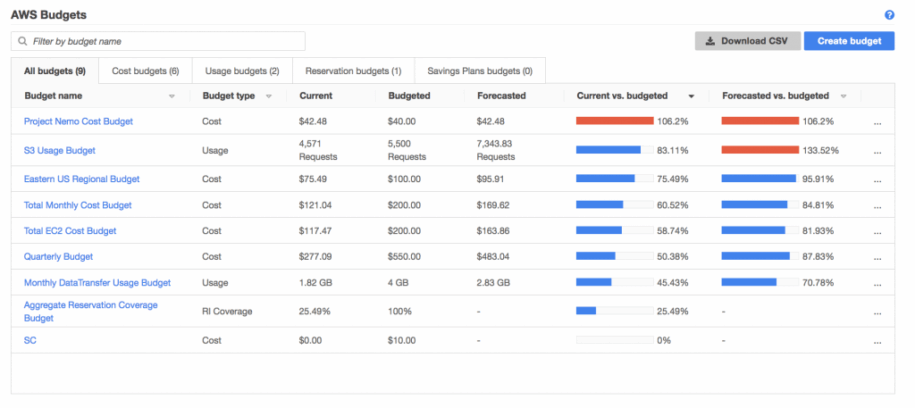Image resolution: width=915 pixels, height=408 pixels.
Task: Click the $121.04 current value
Action: 316,205
